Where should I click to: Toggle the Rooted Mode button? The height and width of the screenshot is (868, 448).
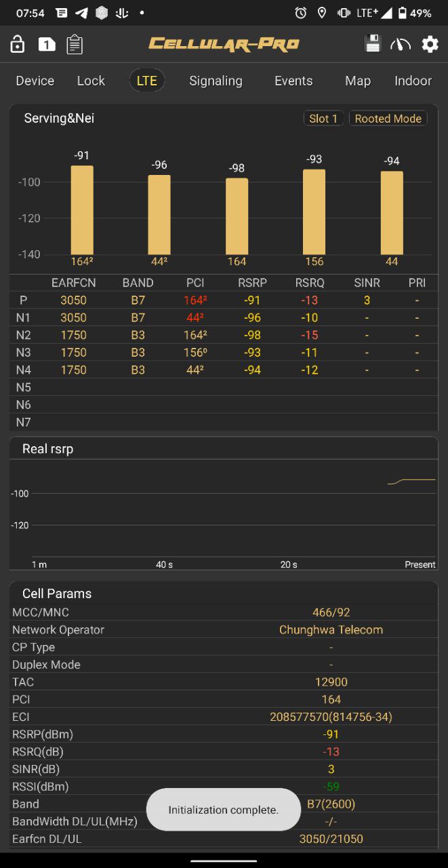coord(388,119)
